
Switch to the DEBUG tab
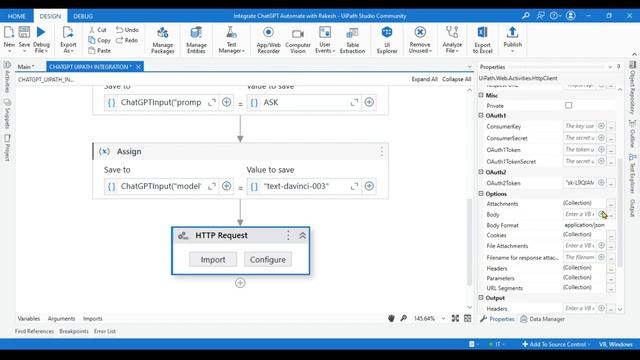click(x=83, y=16)
